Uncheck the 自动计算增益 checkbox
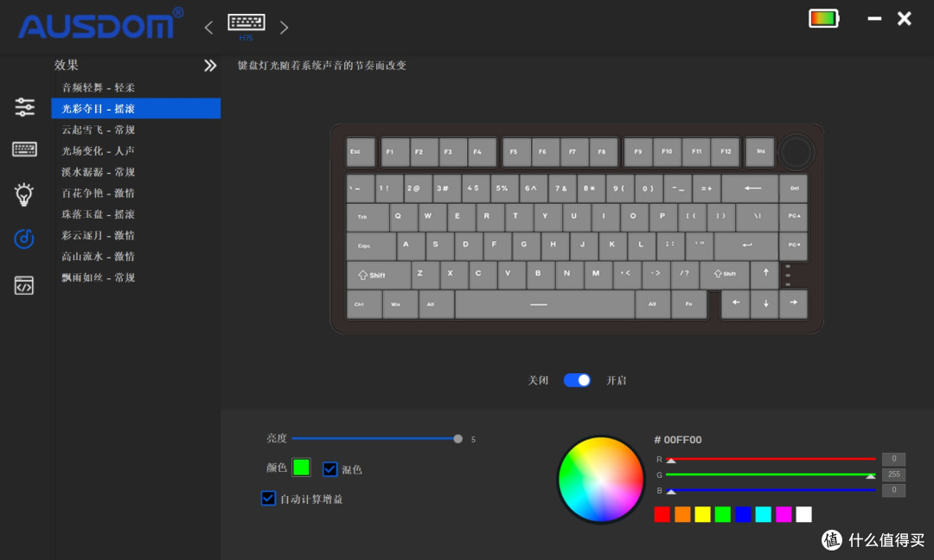The height and width of the screenshot is (560, 934). point(268,498)
